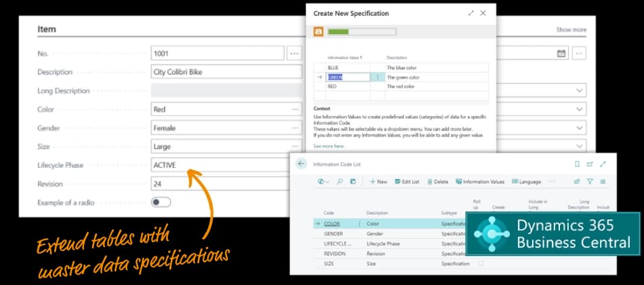Click 'The blue color' description cell
This screenshot has height=285, width=644.
pos(437,67)
